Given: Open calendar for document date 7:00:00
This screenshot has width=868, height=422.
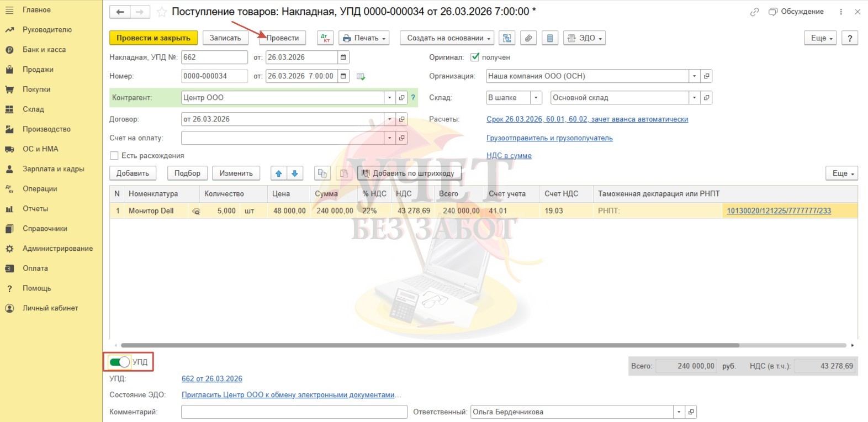Looking at the screenshot, I should pos(343,76).
